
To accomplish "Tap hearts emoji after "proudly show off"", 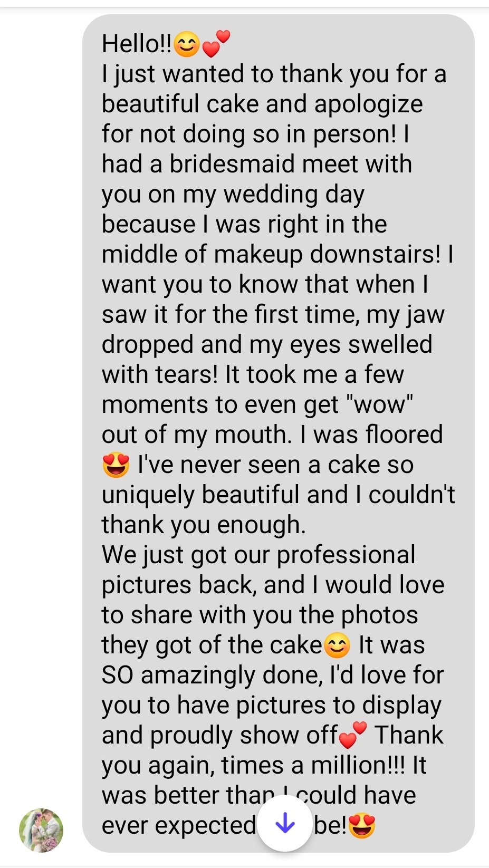I will [x=352, y=735].
